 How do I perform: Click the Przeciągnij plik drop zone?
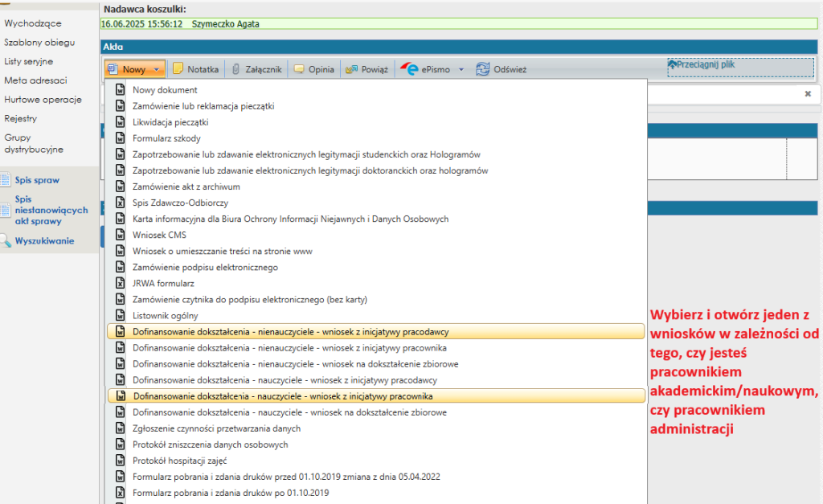[740, 68]
